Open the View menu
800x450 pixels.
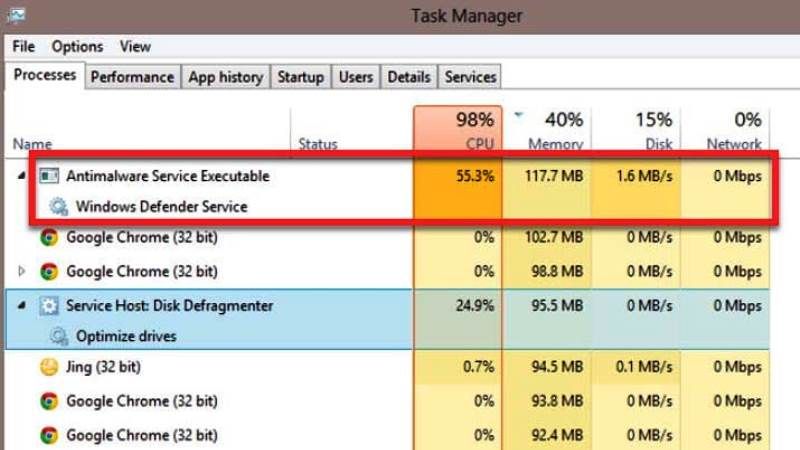click(135, 46)
